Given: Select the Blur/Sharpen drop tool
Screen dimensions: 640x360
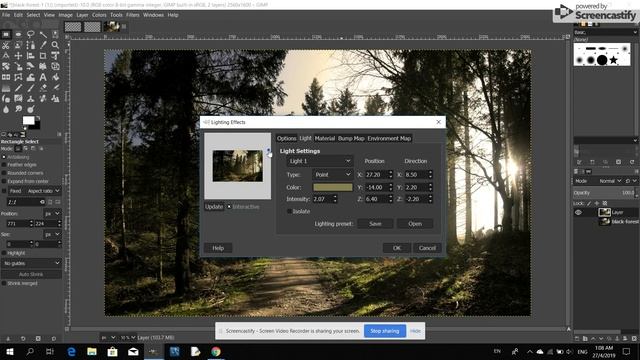Looking at the screenshot, I should (x=6, y=109).
